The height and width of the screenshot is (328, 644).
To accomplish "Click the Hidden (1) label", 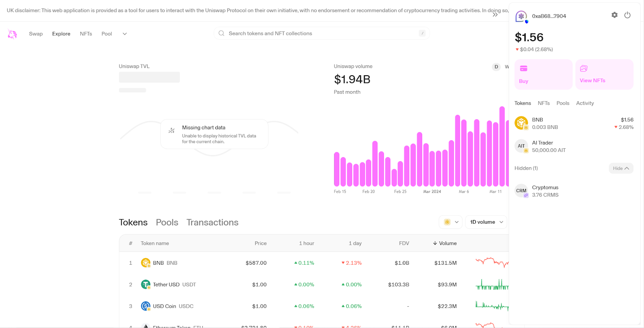I will (526, 168).
